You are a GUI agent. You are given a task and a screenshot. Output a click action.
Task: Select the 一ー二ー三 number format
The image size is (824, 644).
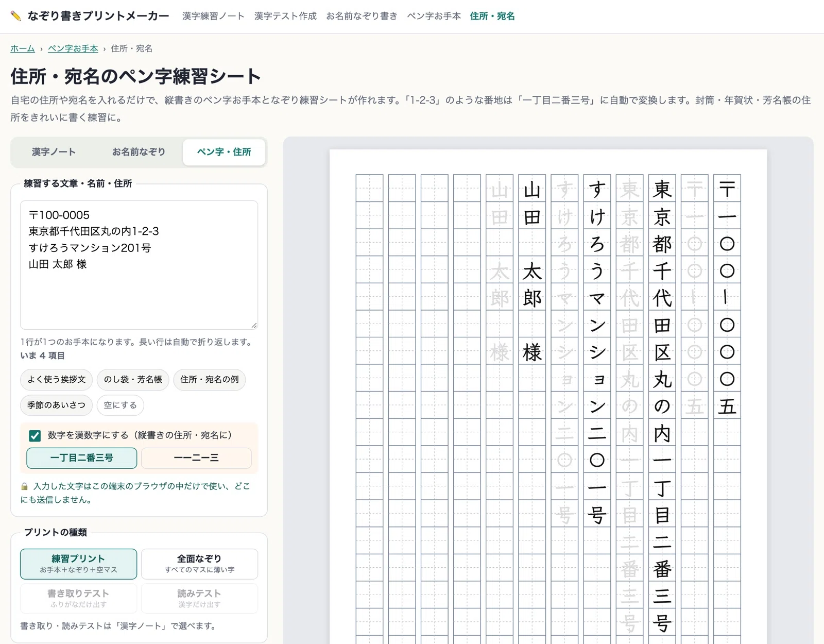point(196,458)
